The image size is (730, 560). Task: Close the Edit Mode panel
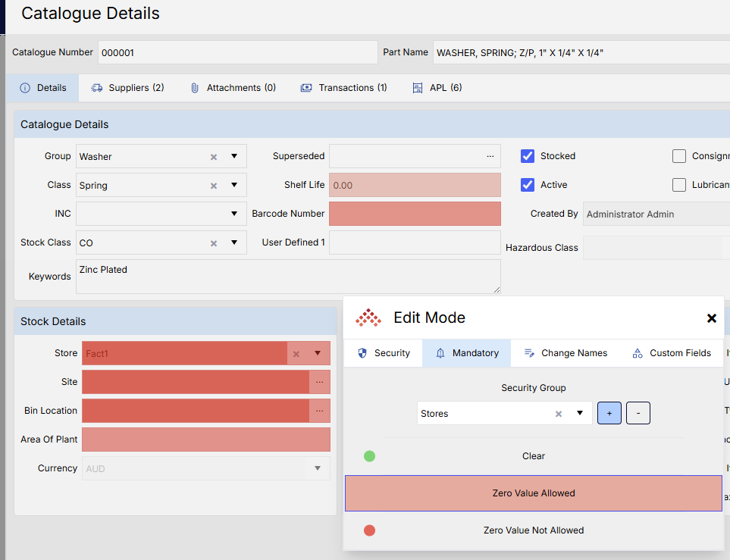tap(711, 318)
